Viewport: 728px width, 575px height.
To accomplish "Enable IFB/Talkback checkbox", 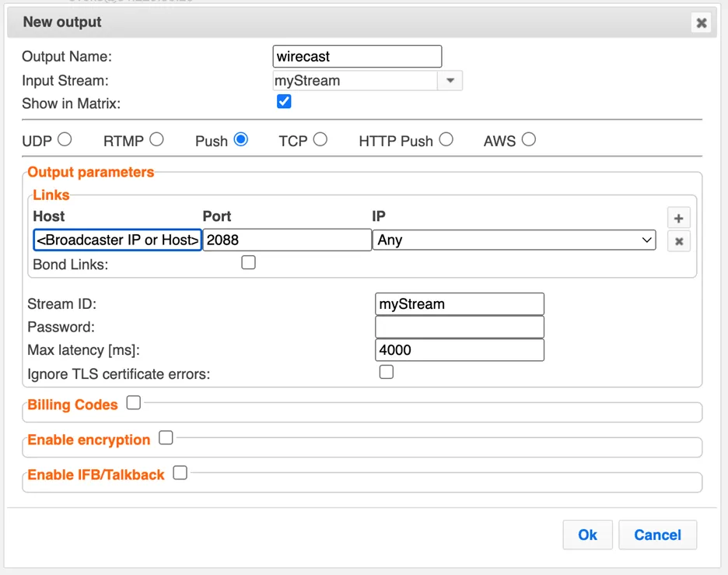I will (x=180, y=472).
